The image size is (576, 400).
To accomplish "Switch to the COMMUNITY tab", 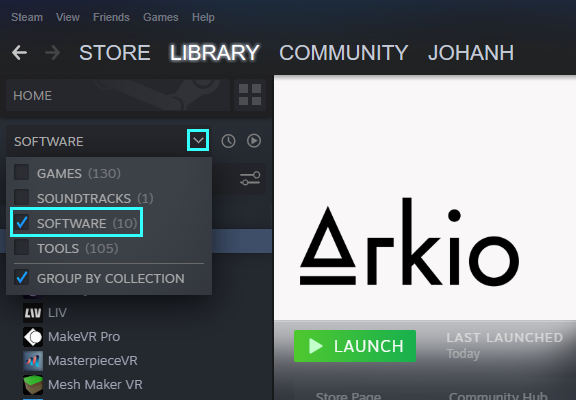I will [x=343, y=53].
